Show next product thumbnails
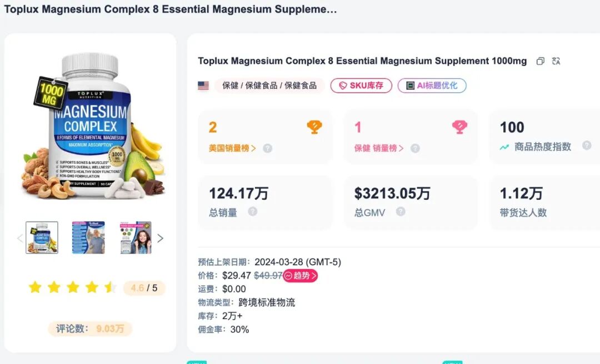600x364 pixels. pyautogui.click(x=161, y=239)
